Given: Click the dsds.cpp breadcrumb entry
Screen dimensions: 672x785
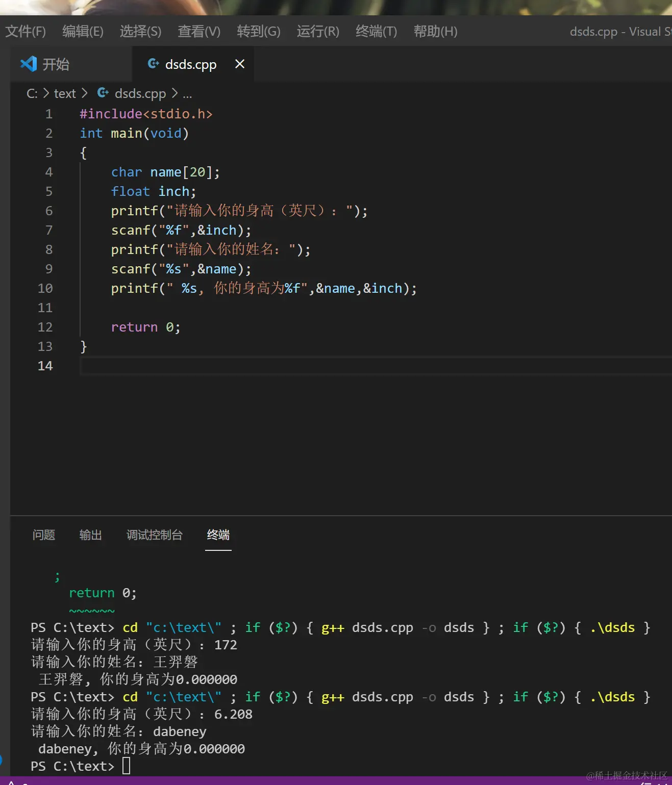Looking at the screenshot, I should pos(140,94).
